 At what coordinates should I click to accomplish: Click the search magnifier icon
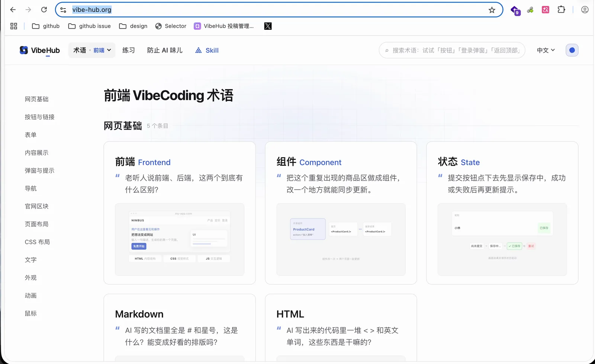coord(387,51)
